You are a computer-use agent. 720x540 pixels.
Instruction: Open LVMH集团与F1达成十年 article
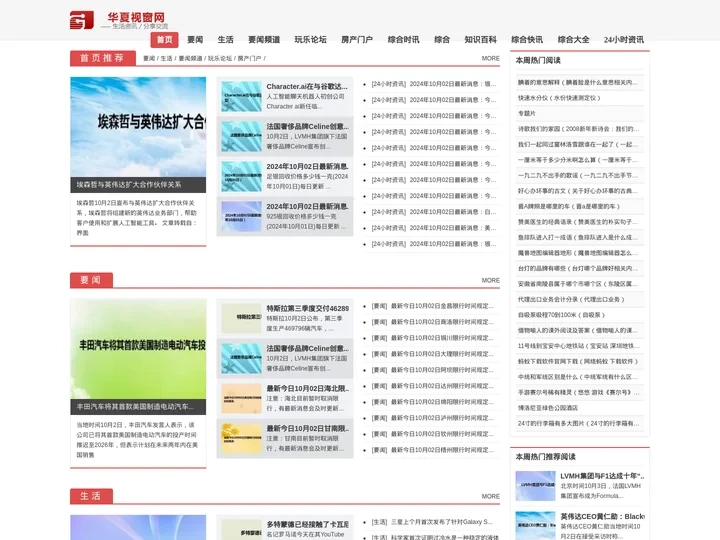pos(602,476)
